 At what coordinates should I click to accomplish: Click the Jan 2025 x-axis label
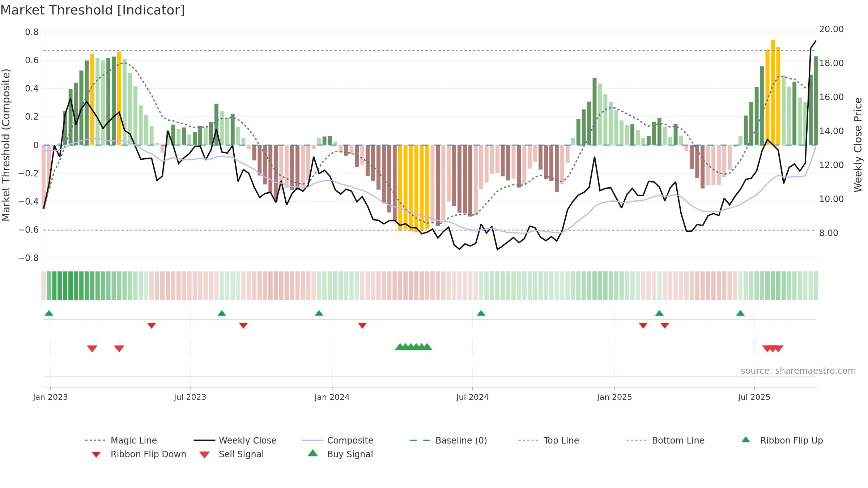coord(614,397)
